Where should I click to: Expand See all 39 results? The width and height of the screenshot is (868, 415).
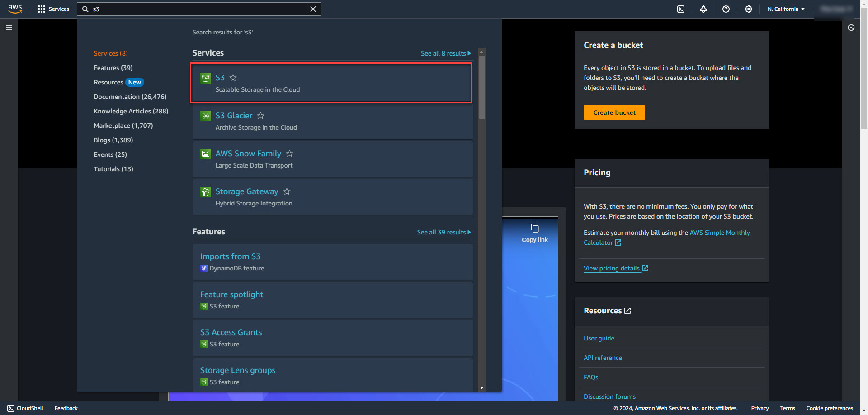(444, 232)
